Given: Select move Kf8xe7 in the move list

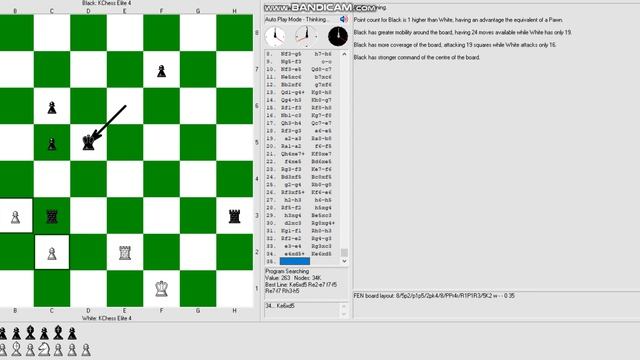Looking at the screenshot, I should tap(322, 154).
